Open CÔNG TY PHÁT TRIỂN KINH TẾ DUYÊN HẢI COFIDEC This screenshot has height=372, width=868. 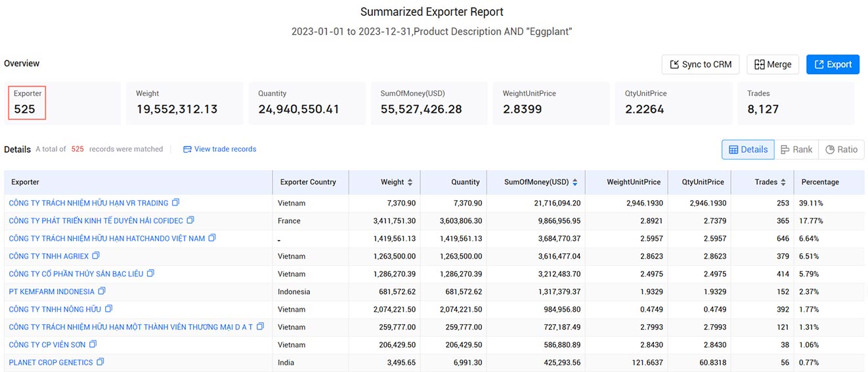click(96, 221)
